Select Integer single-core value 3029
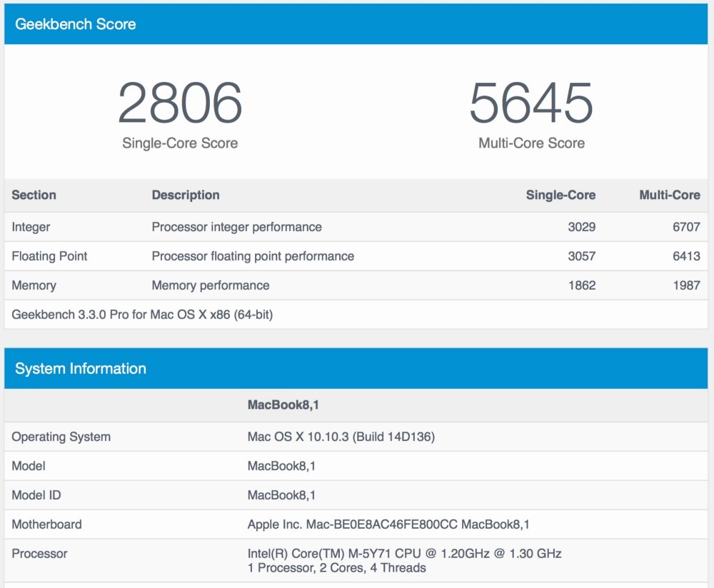This screenshot has width=714, height=588. pyautogui.click(x=581, y=227)
